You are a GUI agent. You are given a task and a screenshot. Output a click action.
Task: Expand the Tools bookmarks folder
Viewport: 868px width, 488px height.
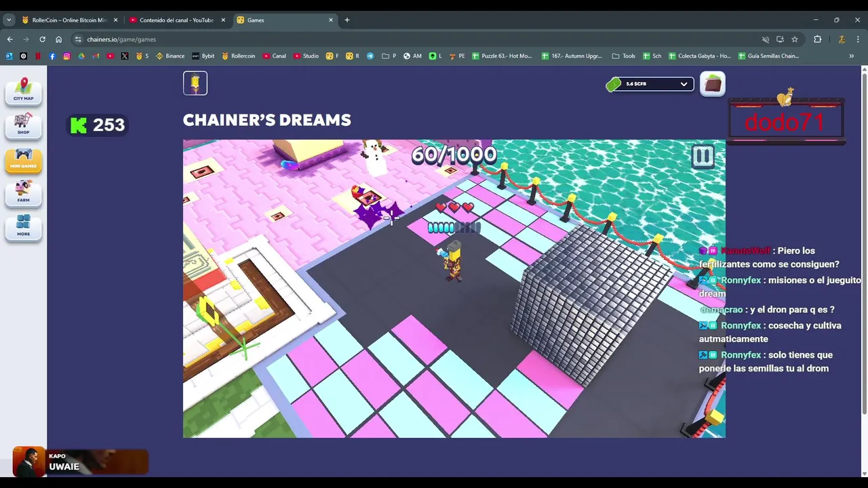coord(624,56)
